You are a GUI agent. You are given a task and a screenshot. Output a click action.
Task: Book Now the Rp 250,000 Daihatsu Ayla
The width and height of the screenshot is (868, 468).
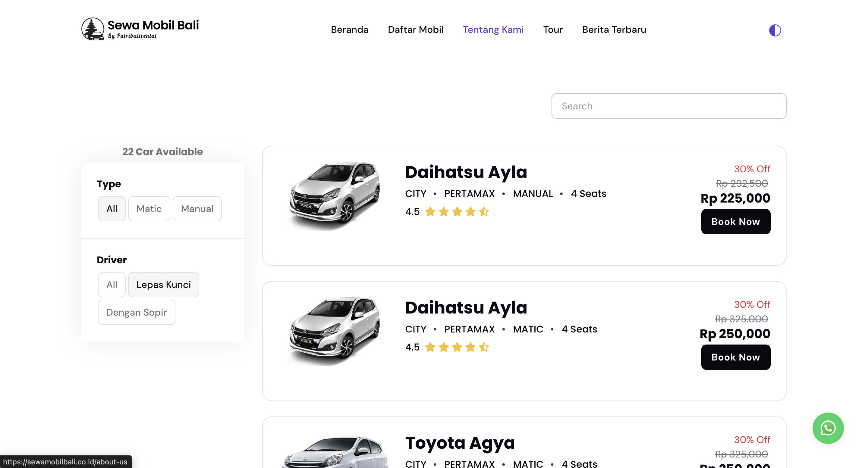click(736, 357)
